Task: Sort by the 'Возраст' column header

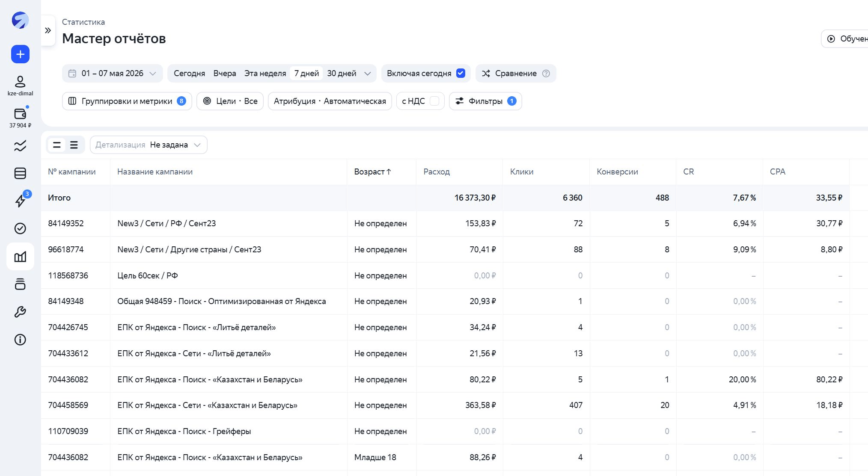Action: (372, 171)
